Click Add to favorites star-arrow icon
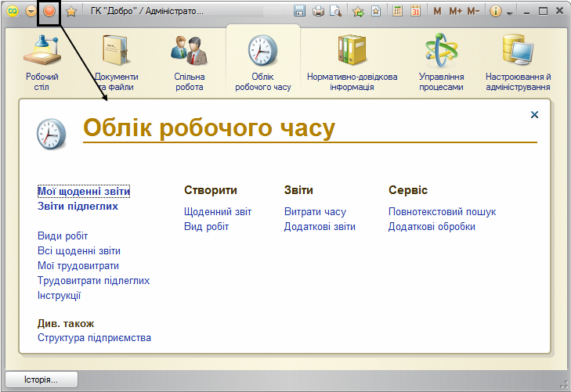Viewport: 571px width, 392px height. click(358, 12)
